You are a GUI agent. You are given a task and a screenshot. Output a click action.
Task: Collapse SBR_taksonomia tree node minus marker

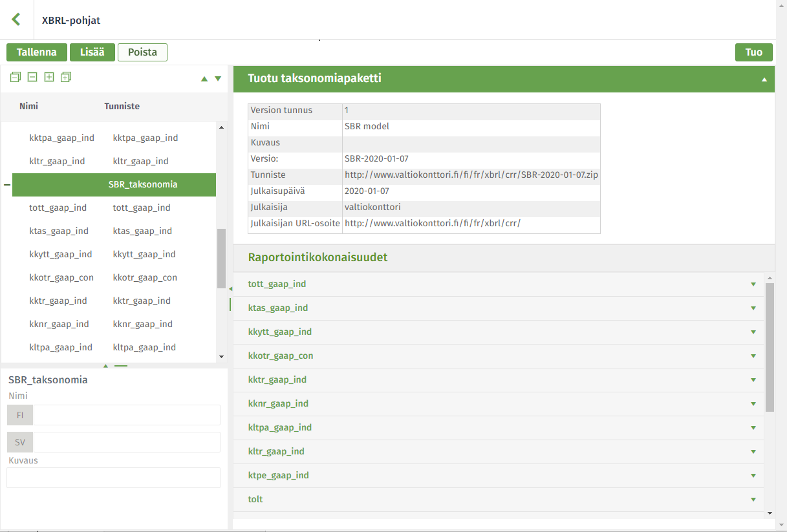pos(7,185)
